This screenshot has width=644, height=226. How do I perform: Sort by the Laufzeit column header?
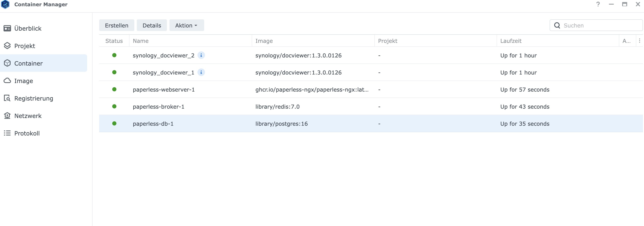click(x=511, y=41)
